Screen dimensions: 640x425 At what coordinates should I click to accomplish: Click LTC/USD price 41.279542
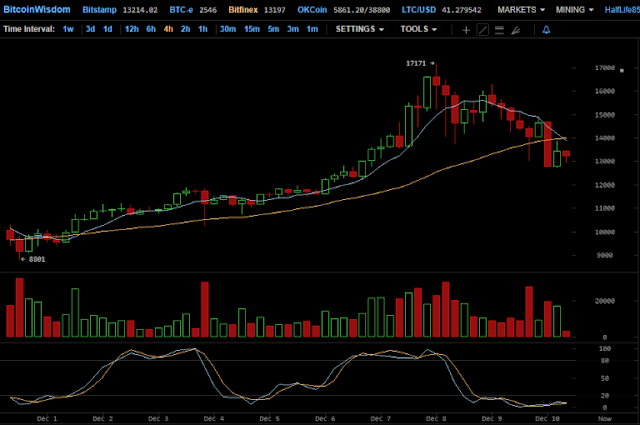(x=461, y=10)
